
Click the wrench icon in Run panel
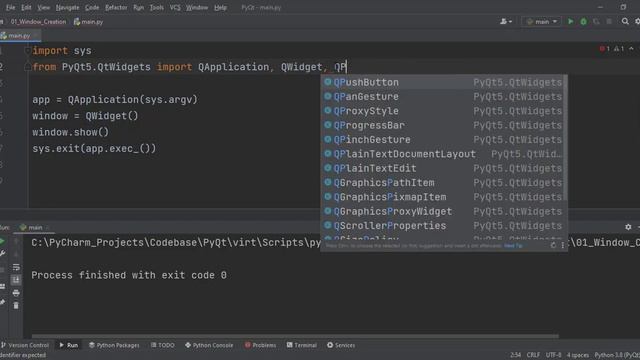(x=2, y=253)
